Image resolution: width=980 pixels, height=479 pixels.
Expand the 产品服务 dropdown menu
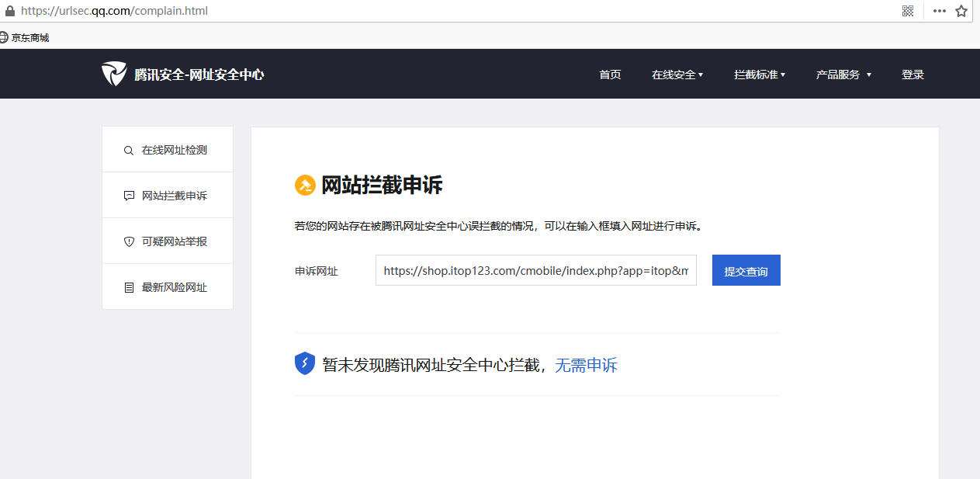pyautogui.click(x=843, y=75)
